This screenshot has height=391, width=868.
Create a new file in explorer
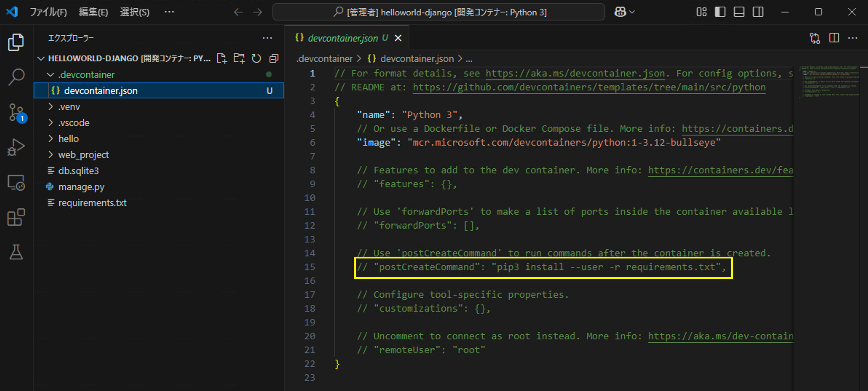click(x=221, y=58)
